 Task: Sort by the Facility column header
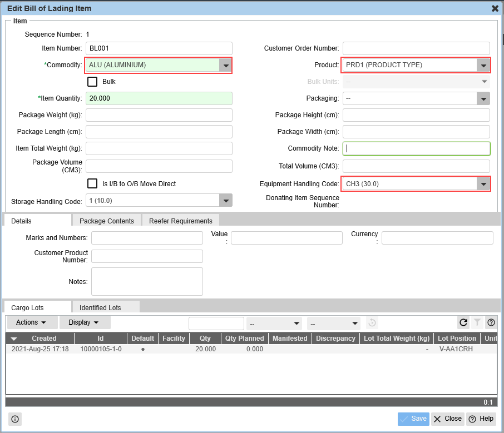coord(174,339)
